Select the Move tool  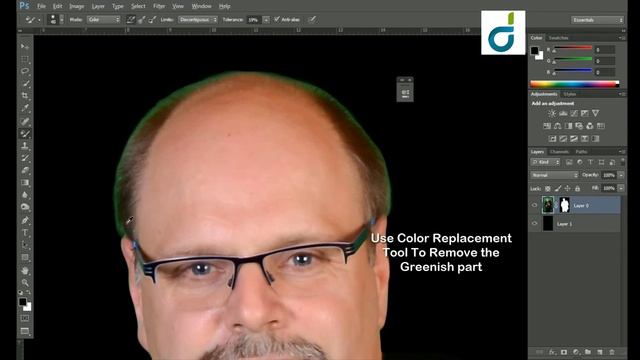click(x=24, y=47)
